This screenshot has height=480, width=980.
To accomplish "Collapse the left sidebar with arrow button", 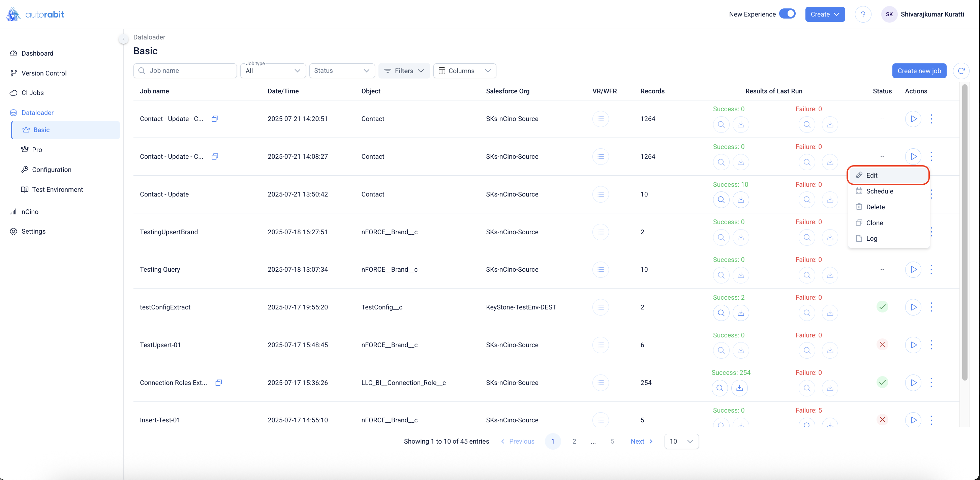I will tap(123, 39).
